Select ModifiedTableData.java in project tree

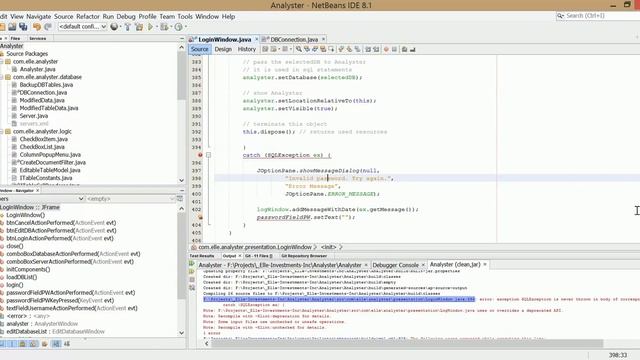[x=49, y=108]
